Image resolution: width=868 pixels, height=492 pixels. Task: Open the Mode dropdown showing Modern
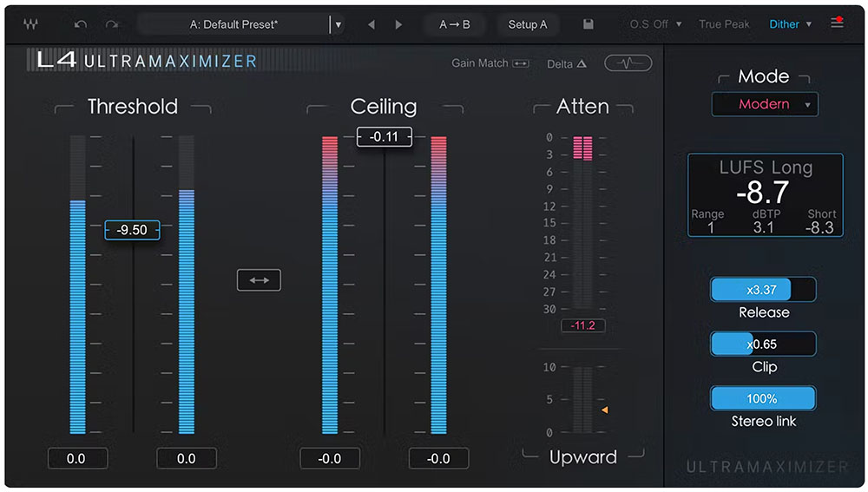pyautogui.click(x=765, y=104)
